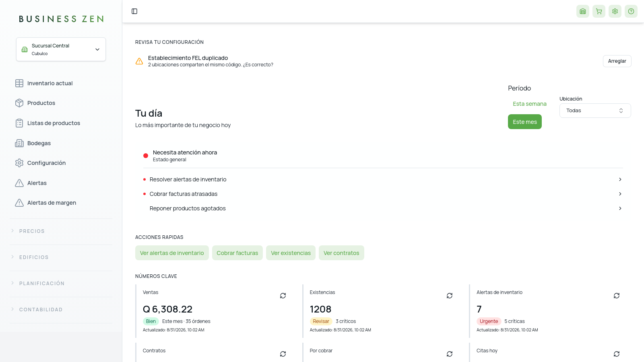
Task: Open Alertas de margen in sidebar
Action: coord(61,203)
